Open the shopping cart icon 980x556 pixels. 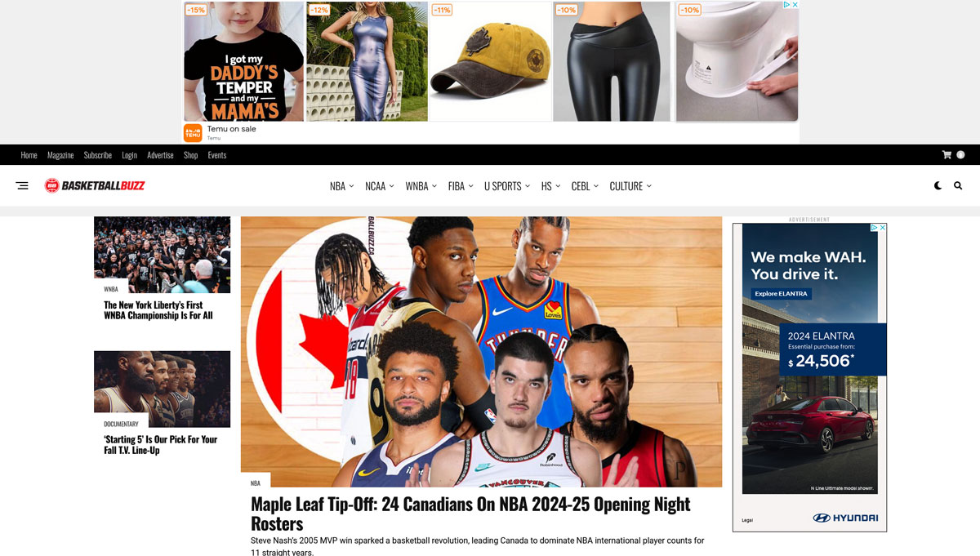coord(947,154)
